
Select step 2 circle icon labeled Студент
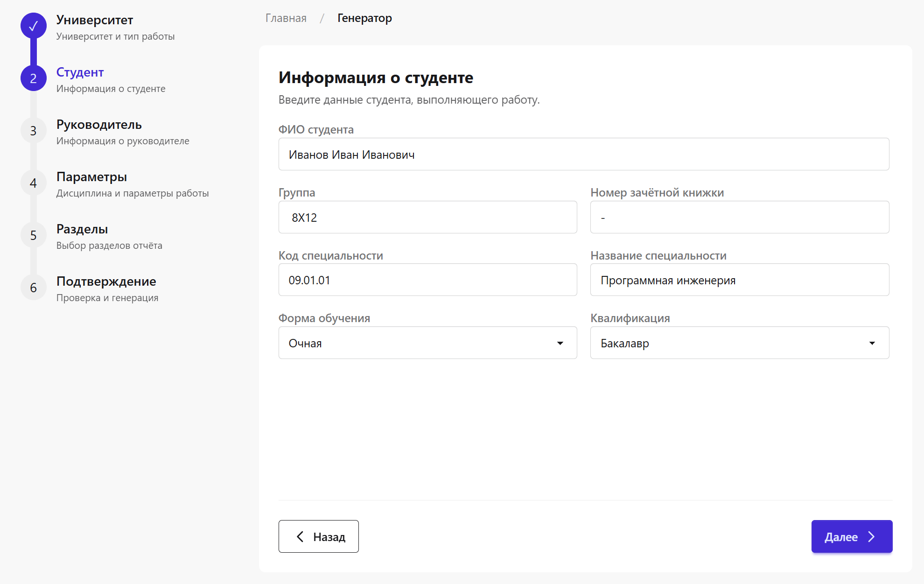[x=33, y=78]
